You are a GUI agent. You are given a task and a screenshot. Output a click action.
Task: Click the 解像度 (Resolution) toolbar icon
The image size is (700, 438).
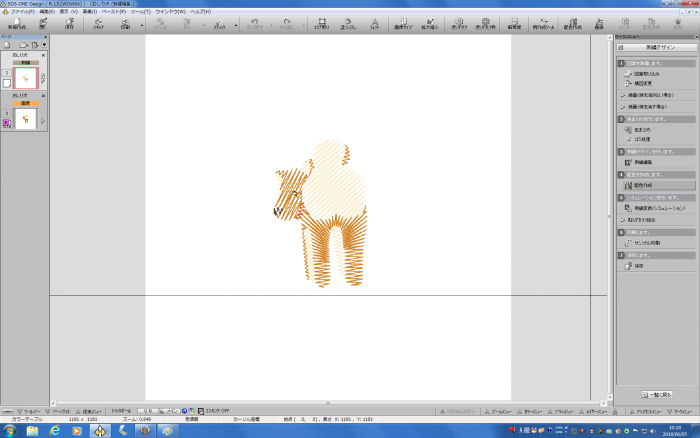click(515, 23)
